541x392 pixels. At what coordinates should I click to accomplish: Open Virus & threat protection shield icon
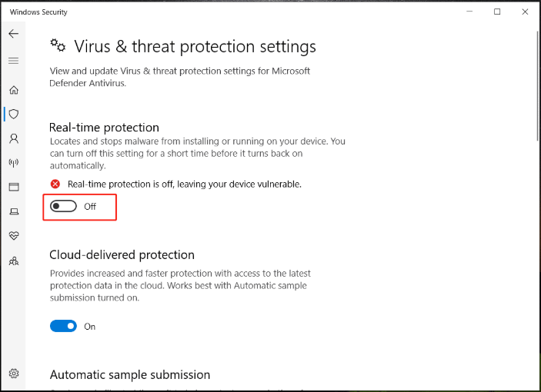click(14, 114)
